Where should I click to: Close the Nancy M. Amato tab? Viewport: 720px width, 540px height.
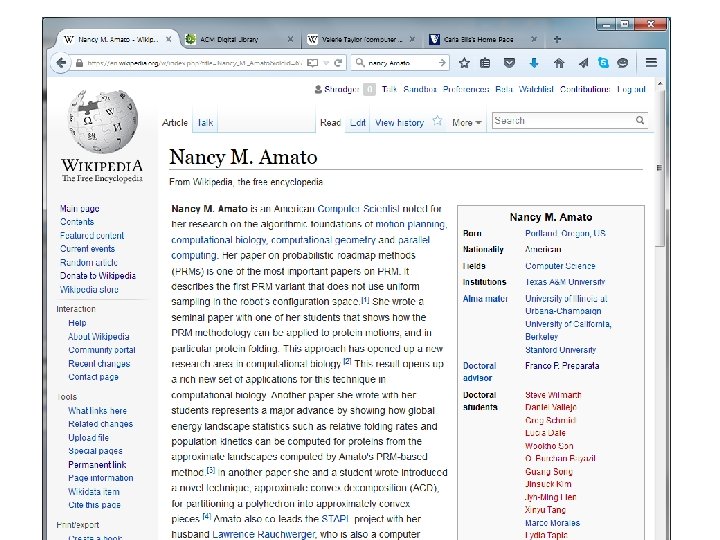[x=169, y=39]
